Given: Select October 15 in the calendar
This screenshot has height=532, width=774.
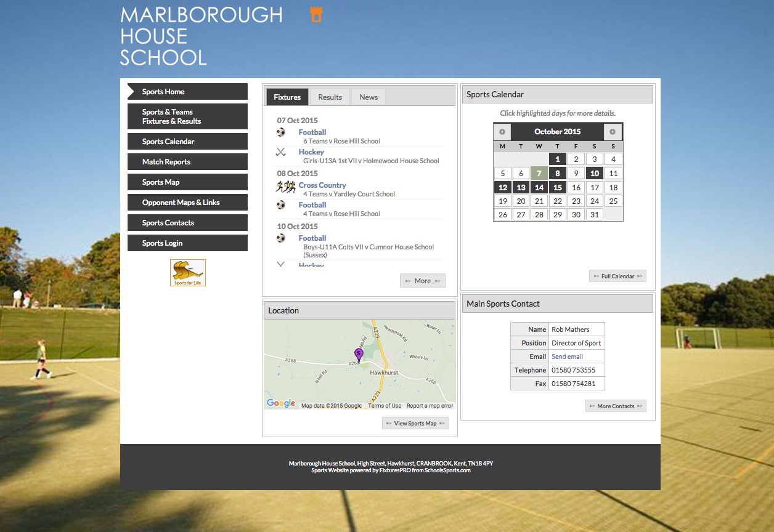Looking at the screenshot, I should pos(558,188).
